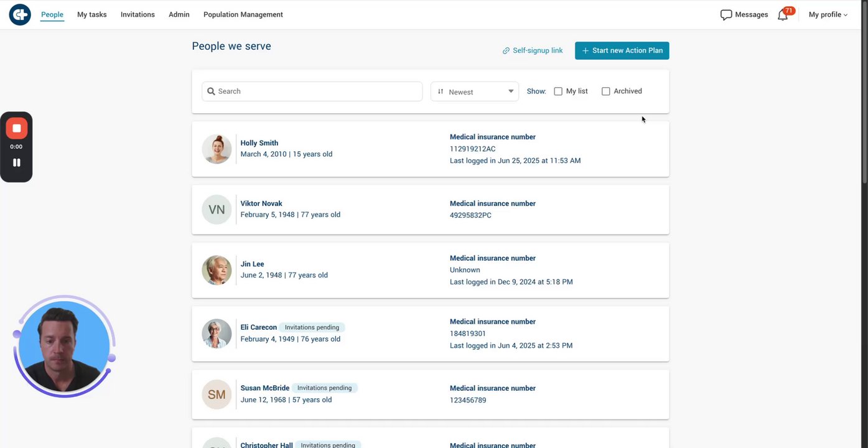Open the Newest sort dropdown
Viewport: 868px width, 448px height.
[x=475, y=91]
